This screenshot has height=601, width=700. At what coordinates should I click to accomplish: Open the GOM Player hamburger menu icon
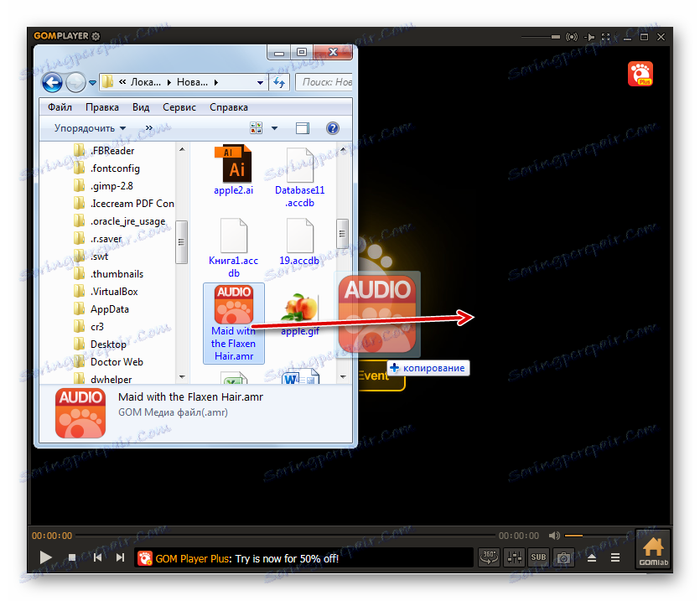[x=614, y=557]
